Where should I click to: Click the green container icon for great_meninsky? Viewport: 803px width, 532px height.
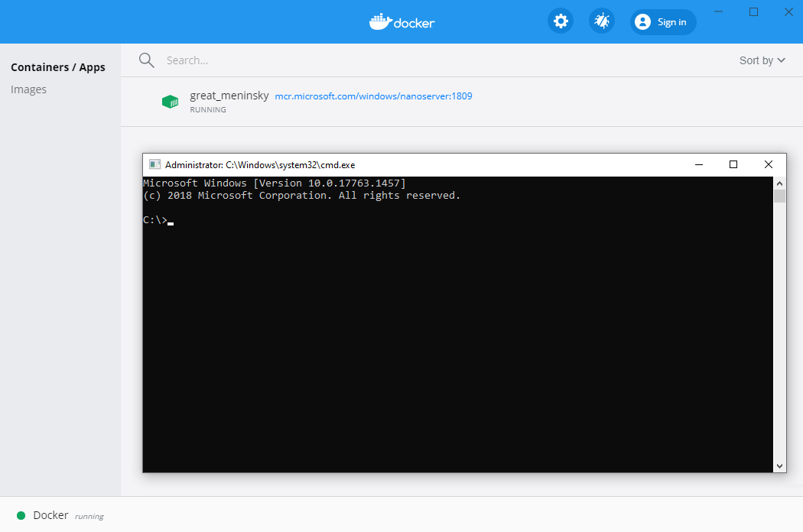coord(170,102)
